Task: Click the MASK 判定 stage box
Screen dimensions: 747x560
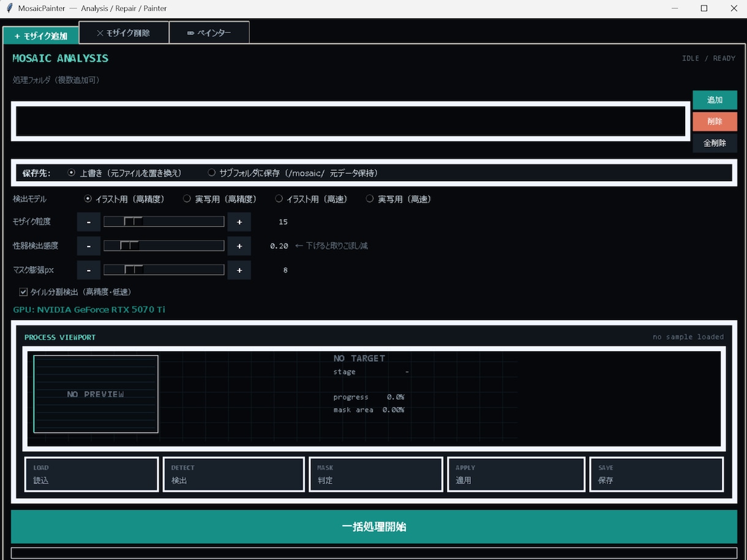Action: click(376, 474)
